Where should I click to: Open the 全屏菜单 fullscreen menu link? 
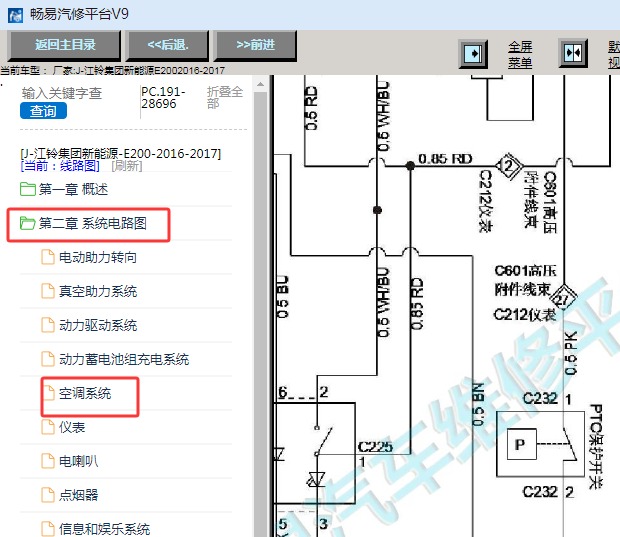pos(520,55)
